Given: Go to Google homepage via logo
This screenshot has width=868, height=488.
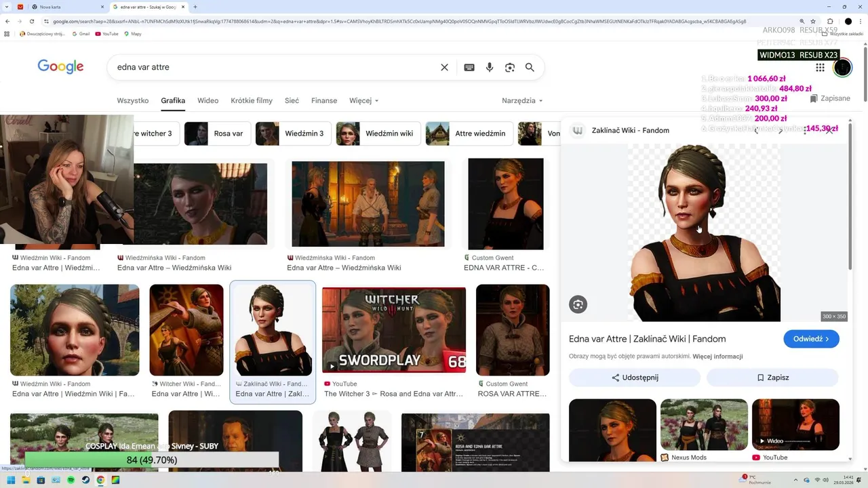Looking at the screenshot, I should 60,66.
